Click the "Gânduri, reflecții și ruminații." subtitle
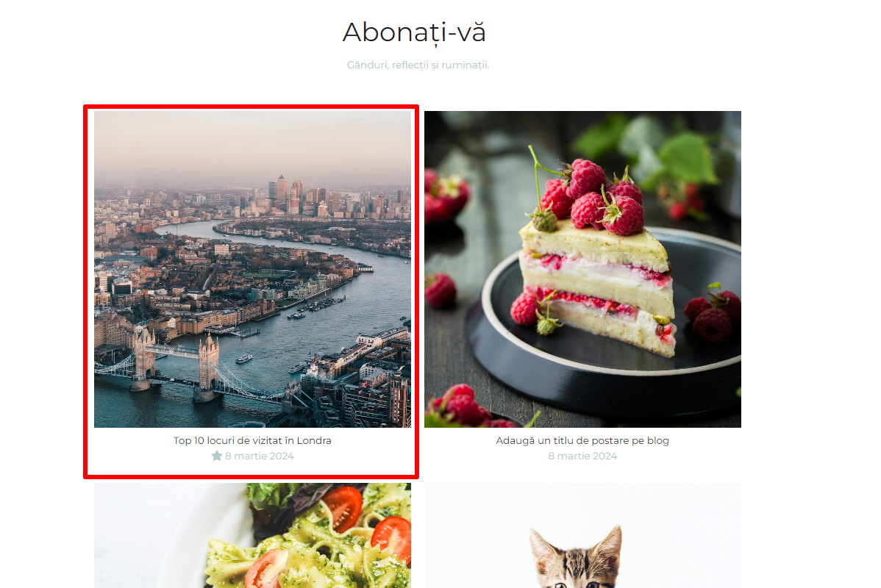The height and width of the screenshot is (588, 881). click(x=418, y=65)
